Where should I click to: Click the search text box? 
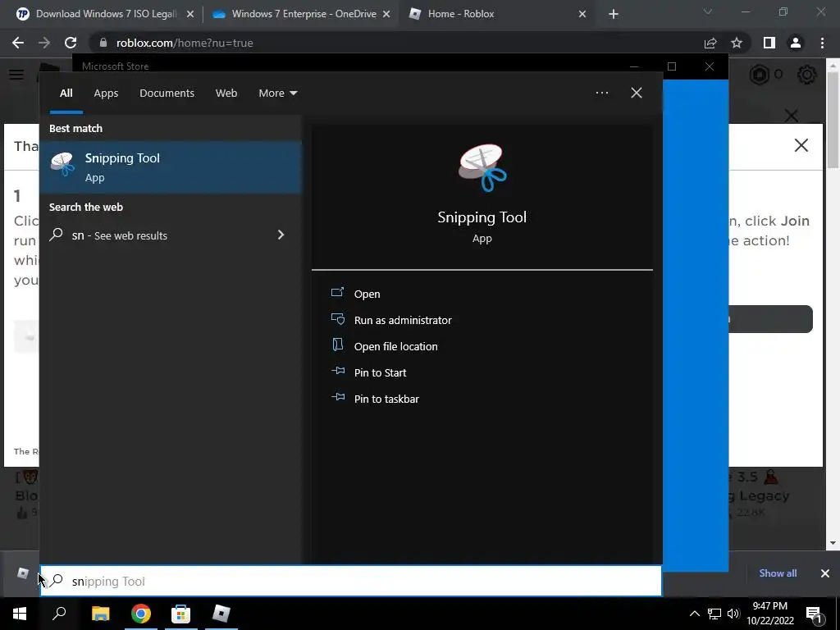(351, 581)
